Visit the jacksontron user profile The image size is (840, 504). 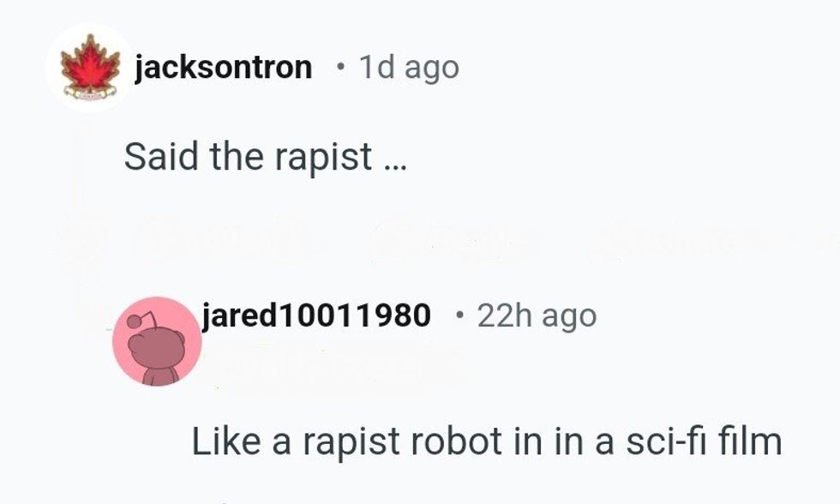[223, 68]
